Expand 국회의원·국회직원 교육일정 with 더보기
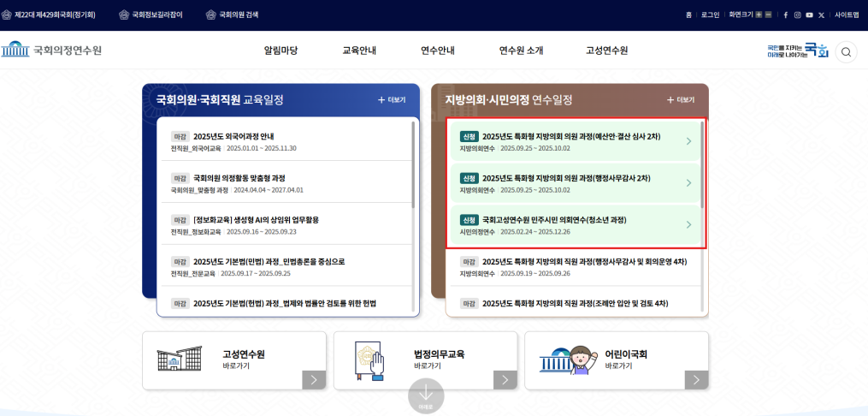 pos(393,100)
